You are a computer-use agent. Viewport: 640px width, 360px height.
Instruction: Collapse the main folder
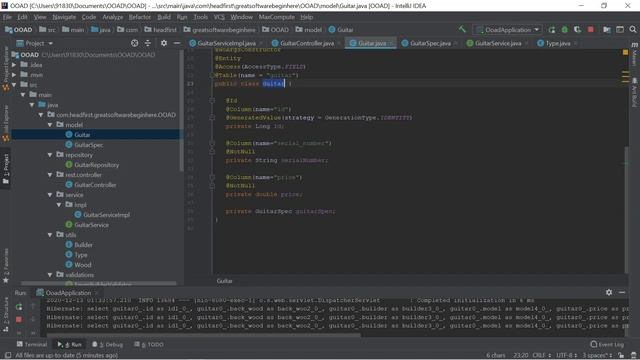pos(23,95)
